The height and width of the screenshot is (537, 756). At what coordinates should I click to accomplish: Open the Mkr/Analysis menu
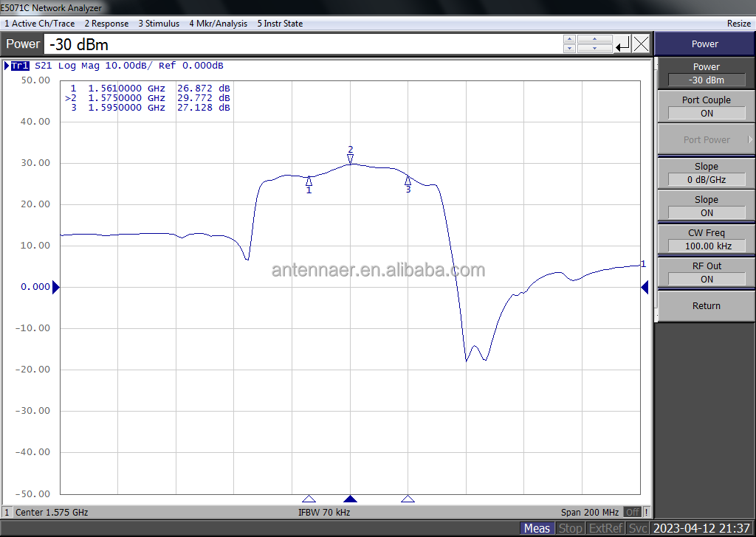pyautogui.click(x=218, y=24)
